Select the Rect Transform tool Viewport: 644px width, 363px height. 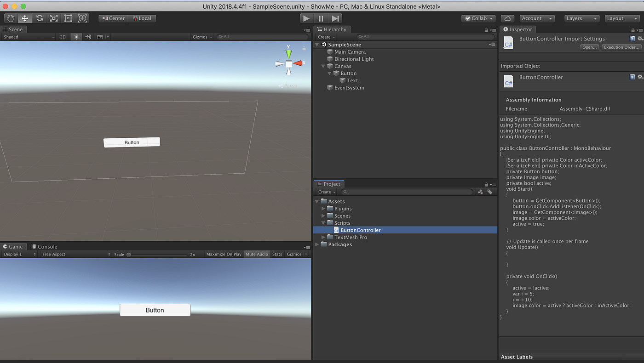(x=68, y=18)
